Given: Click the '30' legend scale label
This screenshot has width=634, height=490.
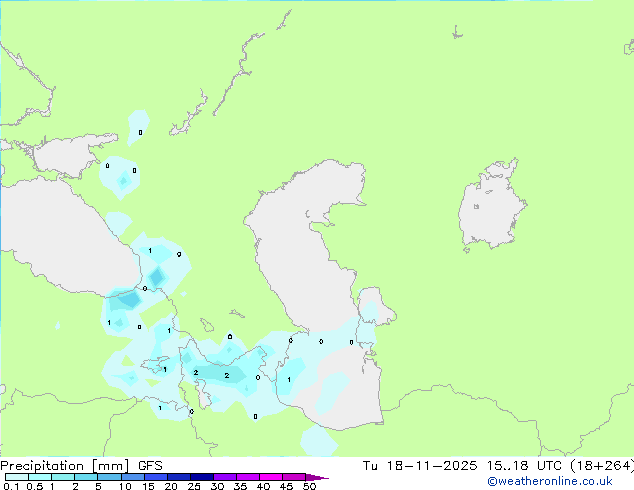Looking at the screenshot, I should pos(217,486).
